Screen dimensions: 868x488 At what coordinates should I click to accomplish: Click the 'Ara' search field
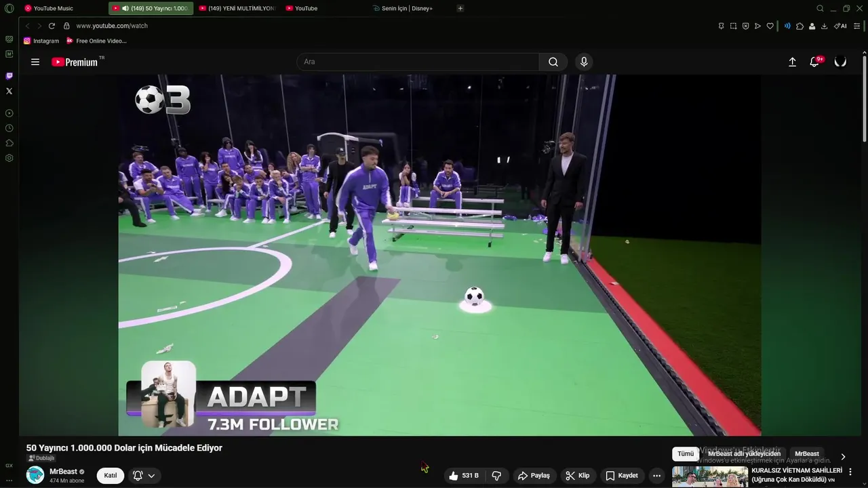tap(418, 62)
